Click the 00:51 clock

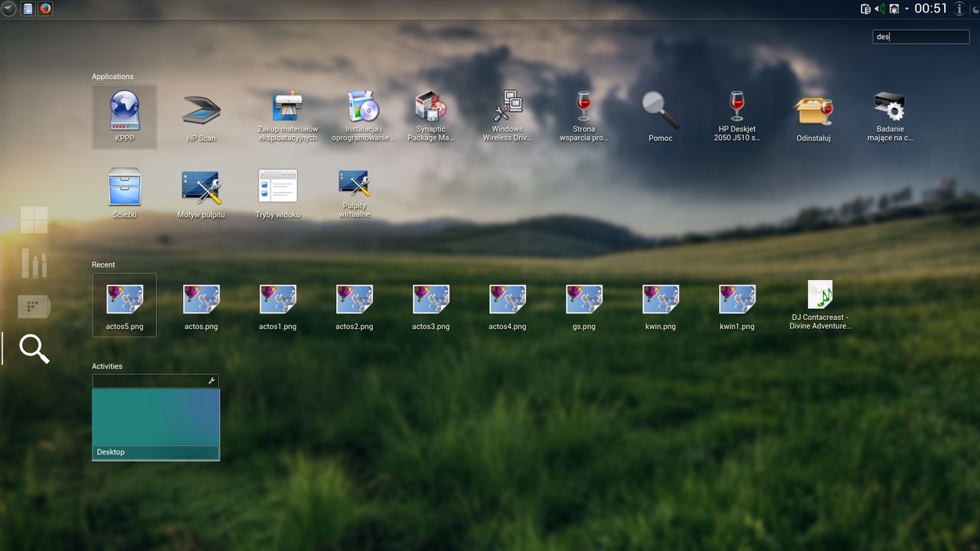tap(931, 8)
